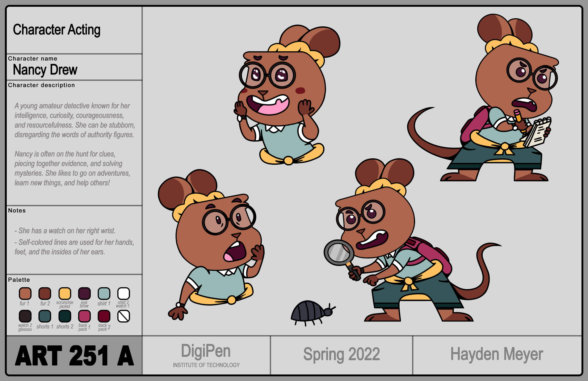This screenshot has height=381, width=588.
Task: Pick the eyebrow dark purple swatch
Action: click(84, 294)
